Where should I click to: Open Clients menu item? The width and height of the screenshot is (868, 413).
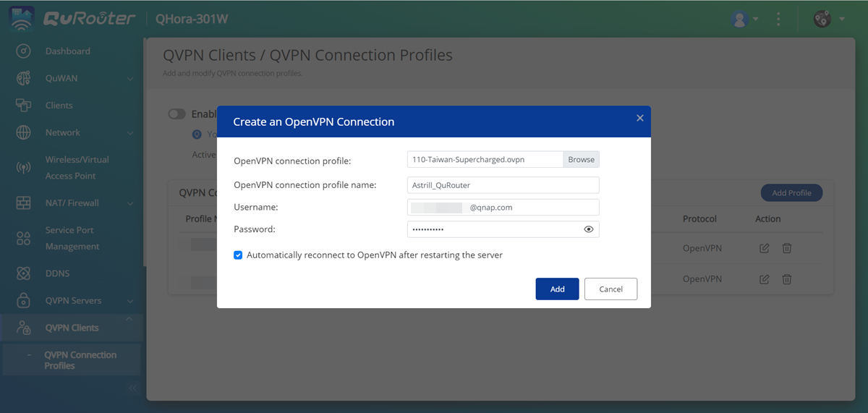tap(59, 106)
